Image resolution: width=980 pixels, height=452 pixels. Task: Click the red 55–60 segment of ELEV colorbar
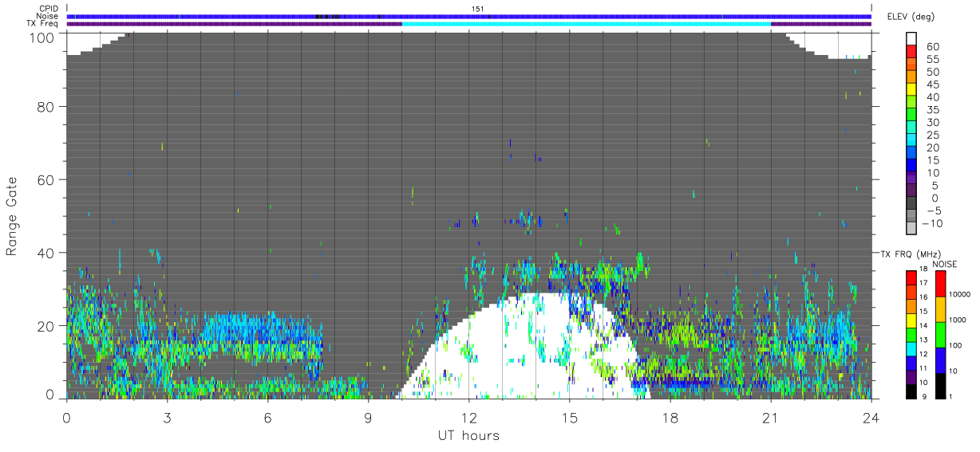point(911,52)
